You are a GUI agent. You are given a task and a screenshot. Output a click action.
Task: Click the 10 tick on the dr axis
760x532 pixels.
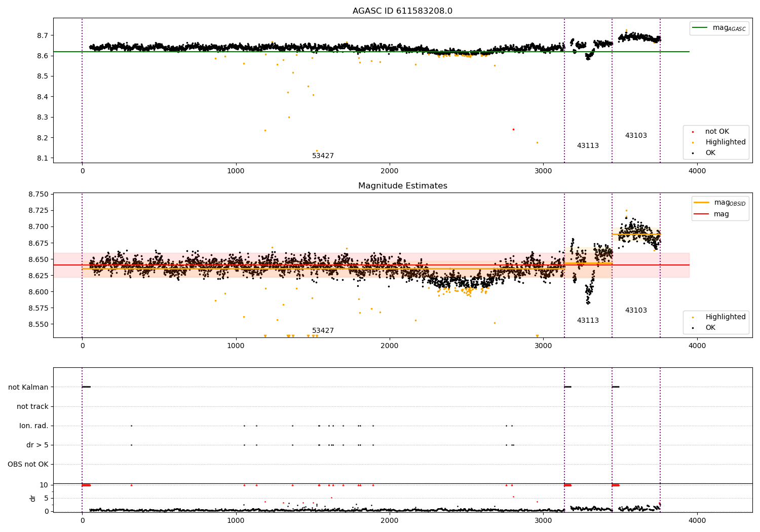pyautogui.click(x=44, y=485)
